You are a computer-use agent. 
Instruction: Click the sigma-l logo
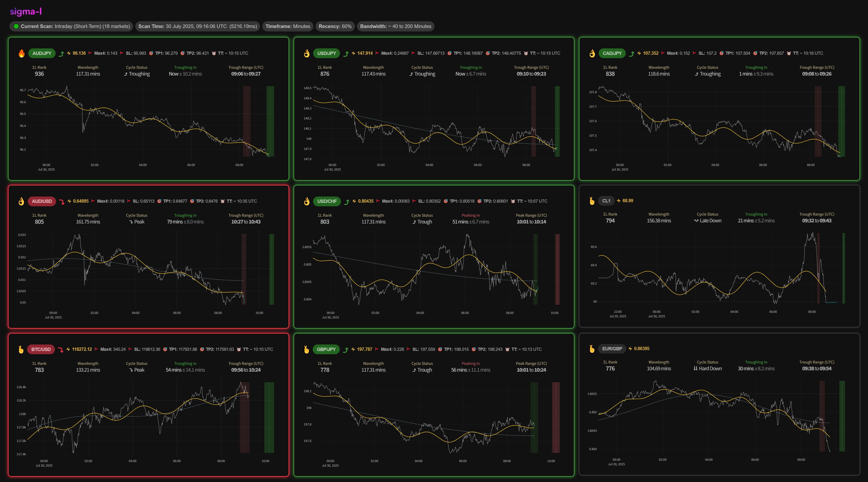point(26,12)
